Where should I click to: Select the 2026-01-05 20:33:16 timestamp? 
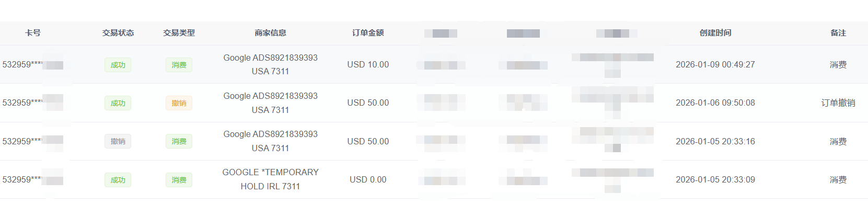(715, 141)
